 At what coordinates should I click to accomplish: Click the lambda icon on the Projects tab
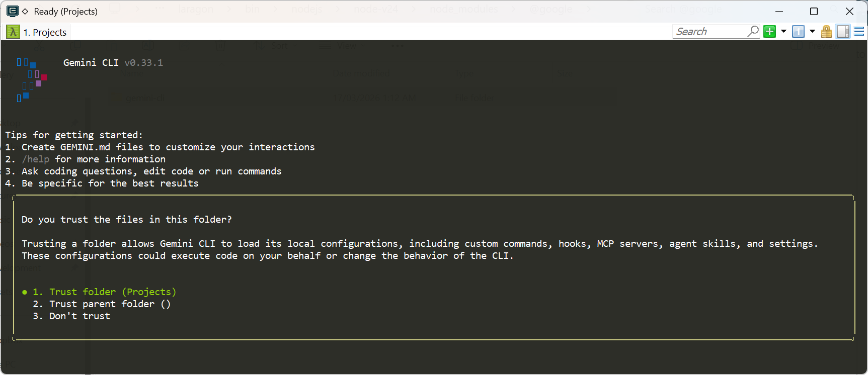[13, 32]
